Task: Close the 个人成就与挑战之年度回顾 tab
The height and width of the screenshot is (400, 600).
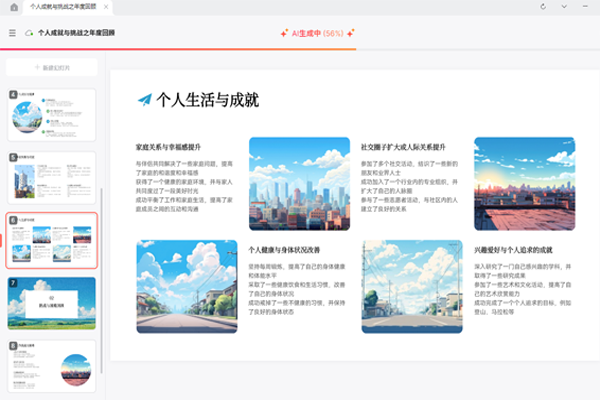Action: (106, 7)
